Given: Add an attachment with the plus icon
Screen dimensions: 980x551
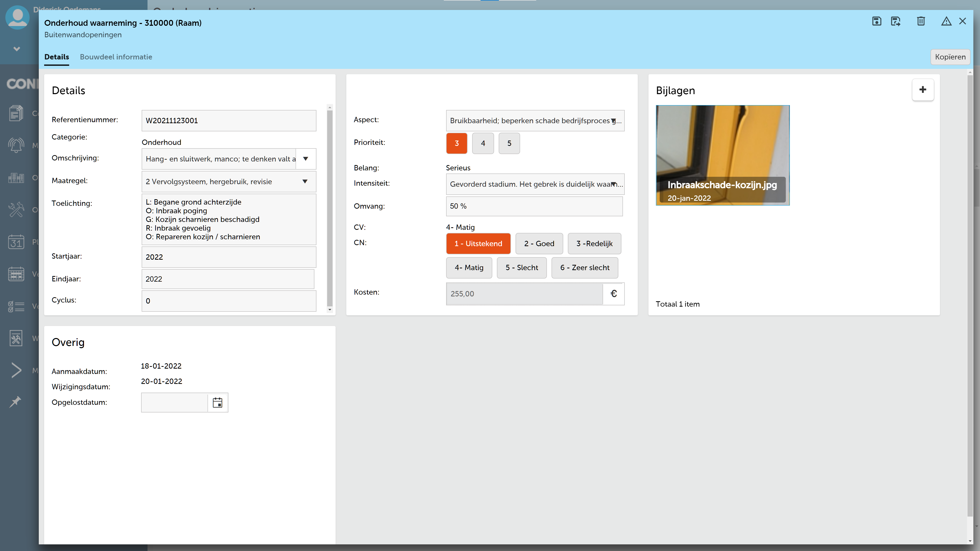Looking at the screenshot, I should coord(923,90).
